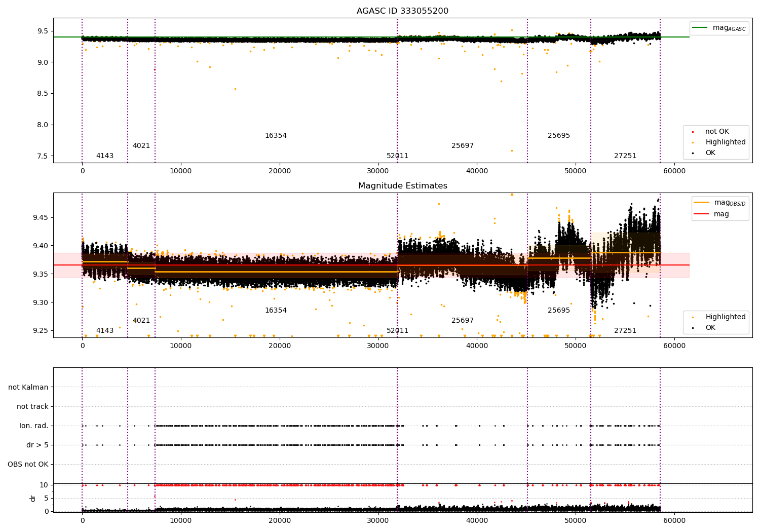Image resolution: width=760 pixels, height=532 pixels.
Task: Click y-axis tick 8.0 in top plot
Action: pos(43,125)
